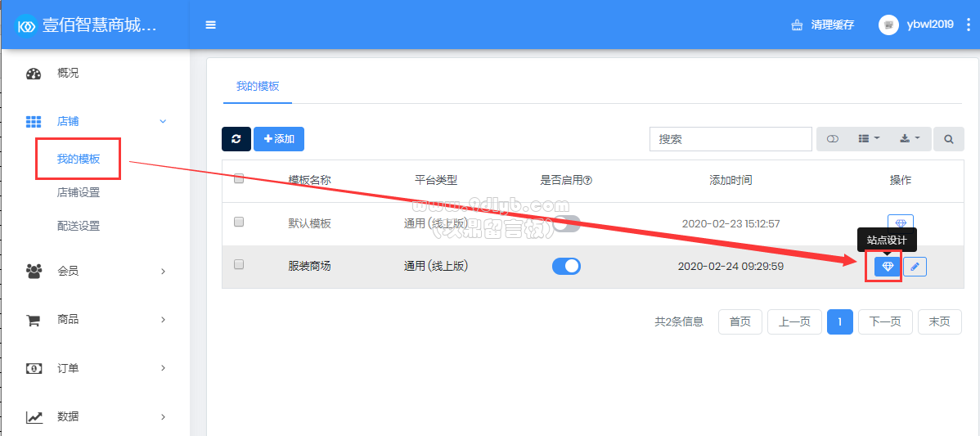The width and height of the screenshot is (980, 436).
Task: Open the columns list dropdown
Action: click(x=869, y=139)
